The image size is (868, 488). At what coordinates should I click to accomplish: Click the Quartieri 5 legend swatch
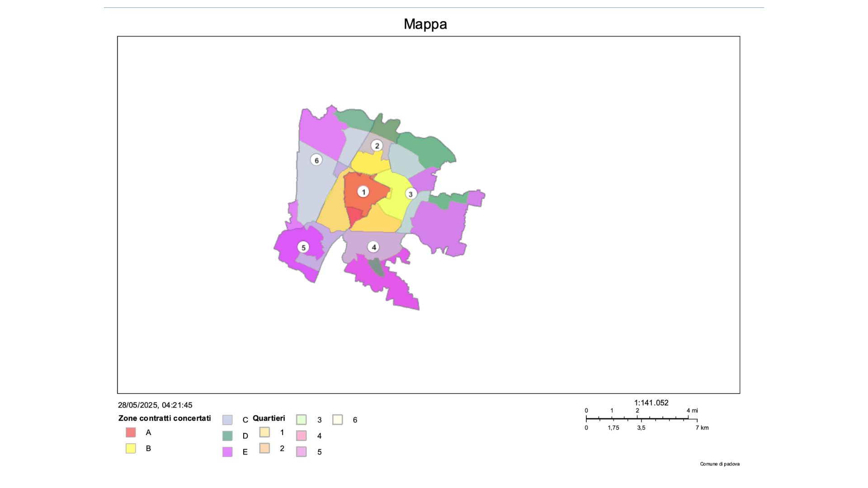point(302,452)
